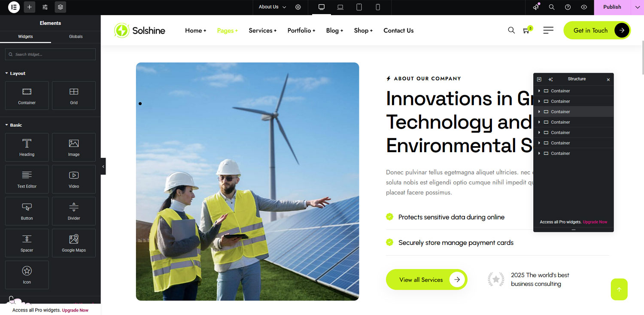Switch to mobile device view

click(378, 7)
